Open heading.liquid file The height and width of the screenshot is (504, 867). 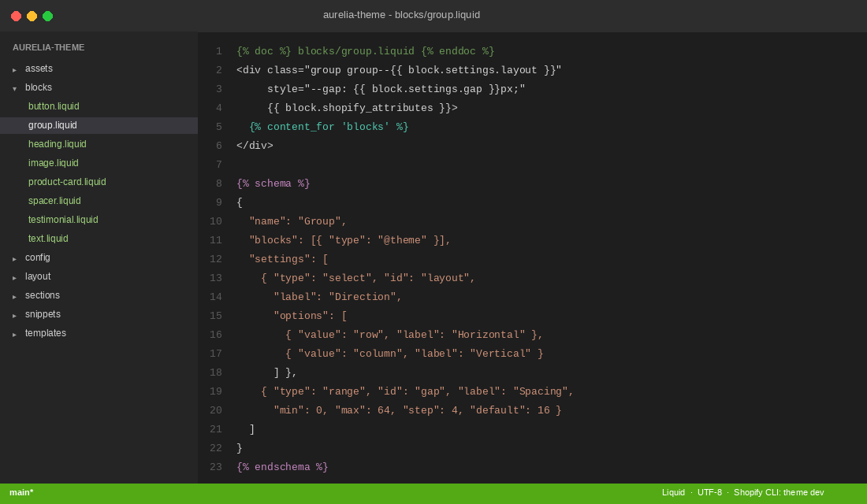[x=58, y=143]
